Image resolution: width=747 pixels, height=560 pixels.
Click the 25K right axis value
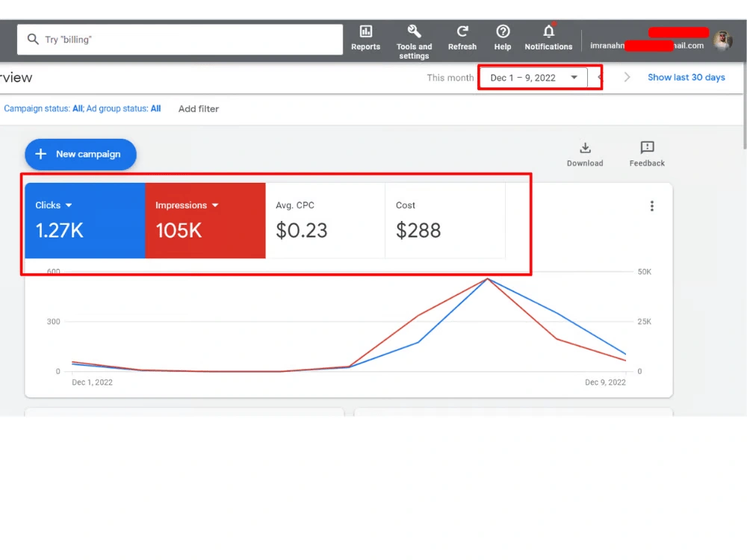[644, 322]
